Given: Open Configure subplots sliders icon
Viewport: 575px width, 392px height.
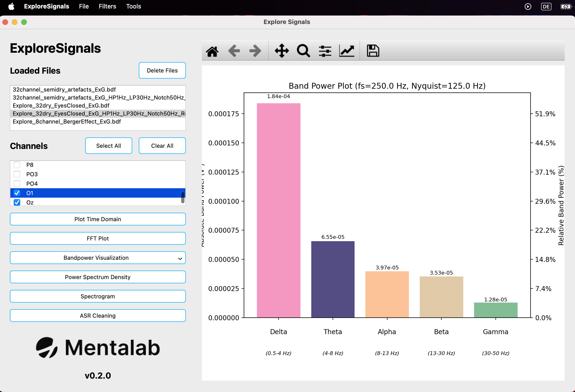Looking at the screenshot, I should click(325, 51).
